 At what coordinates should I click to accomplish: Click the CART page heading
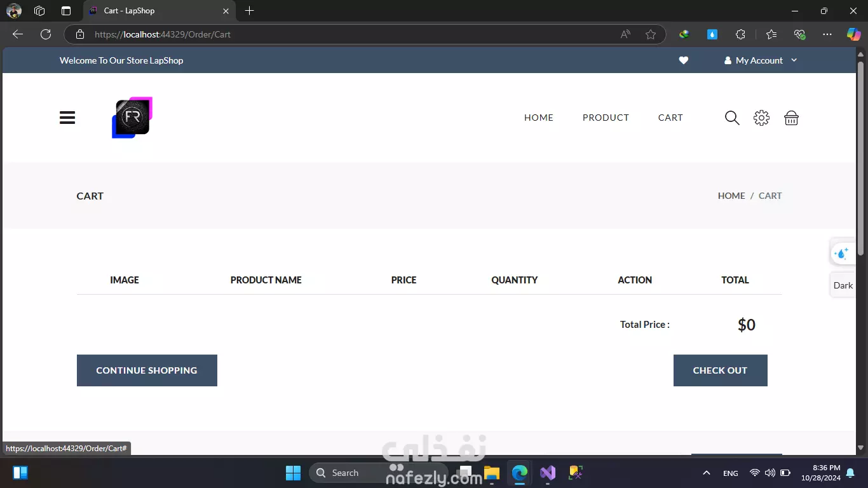tap(90, 196)
